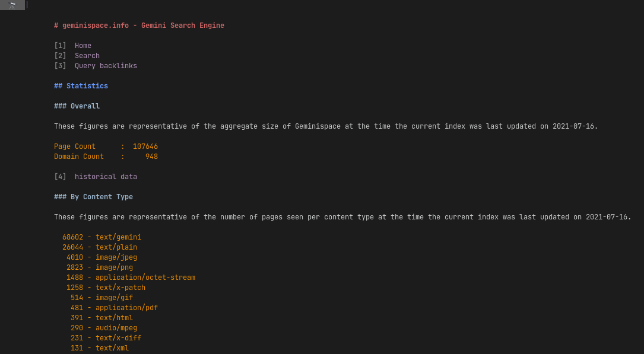Click the audio/mpeg content type row
The width and height of the screenshot is (644, 354).
click(x=103, y=328)
